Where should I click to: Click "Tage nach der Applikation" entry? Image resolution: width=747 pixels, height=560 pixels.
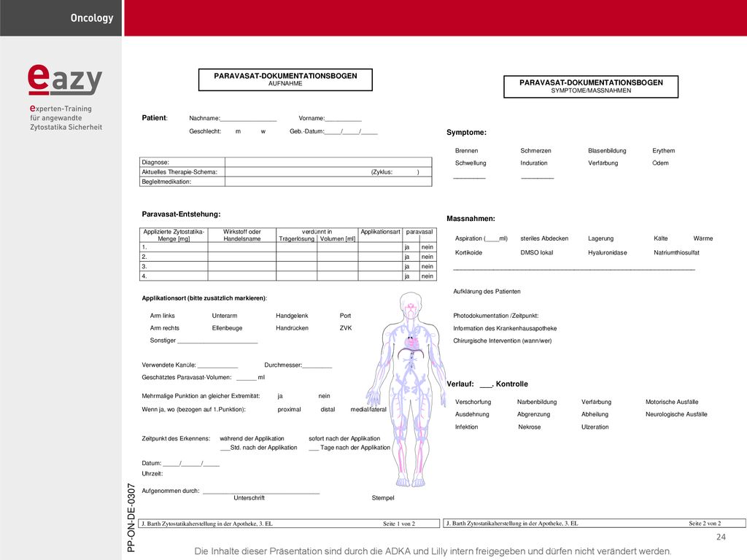pyautogui.click(x=349, y=448)
